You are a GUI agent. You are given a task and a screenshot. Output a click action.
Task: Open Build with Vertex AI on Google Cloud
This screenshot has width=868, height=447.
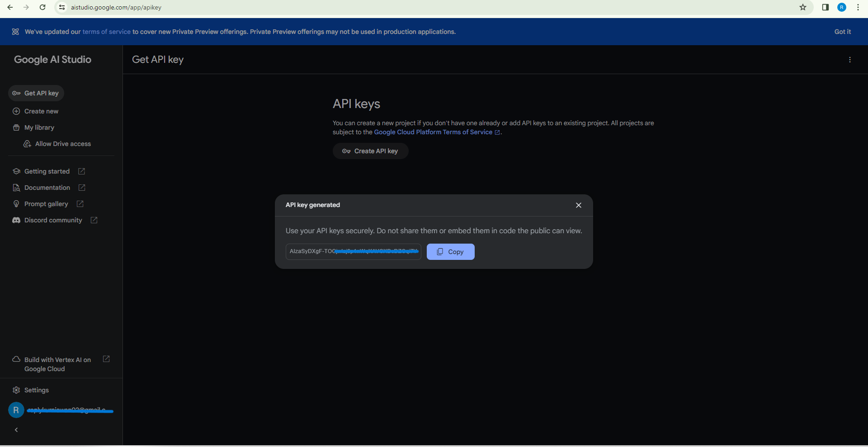[x=57, y=364]
